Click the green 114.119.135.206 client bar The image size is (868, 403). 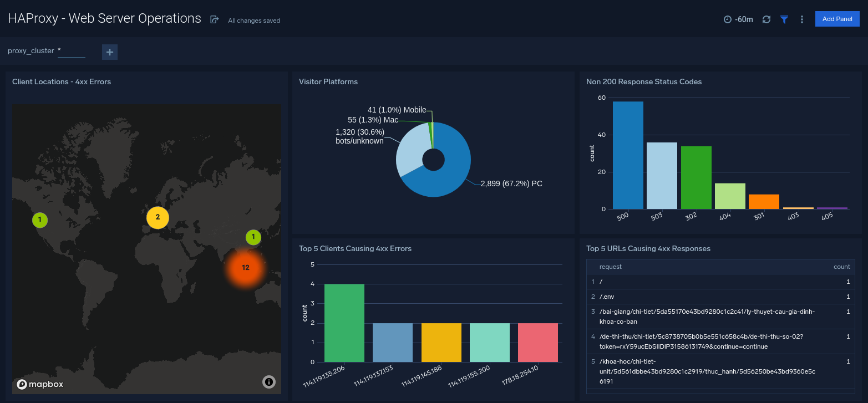344,323
